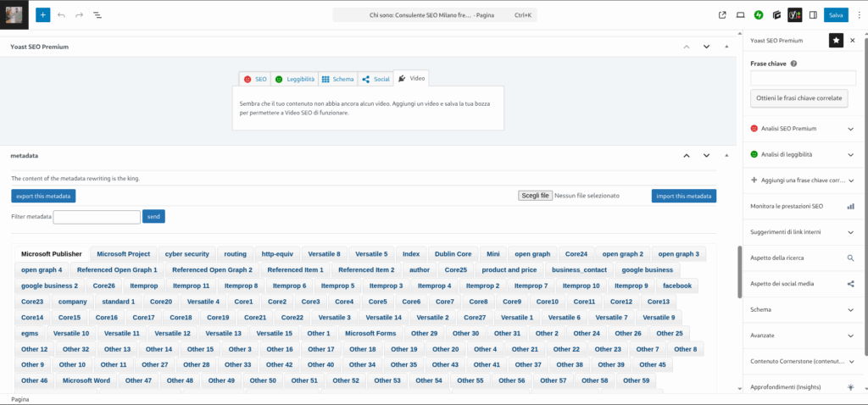The width and height of the screenshot is (868, 405).
Task: Select Microsoft Publisher metadata tab
Action: pos(52,254)
